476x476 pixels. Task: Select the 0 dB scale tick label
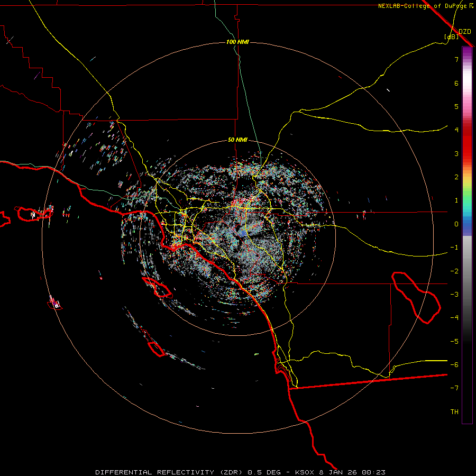(456, 224)
